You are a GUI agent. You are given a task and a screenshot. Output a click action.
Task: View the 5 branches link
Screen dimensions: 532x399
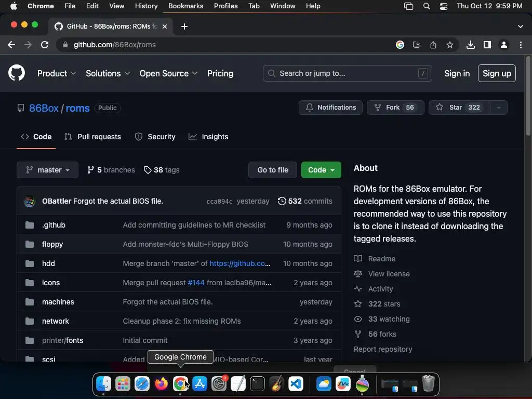tap(111, 170)
